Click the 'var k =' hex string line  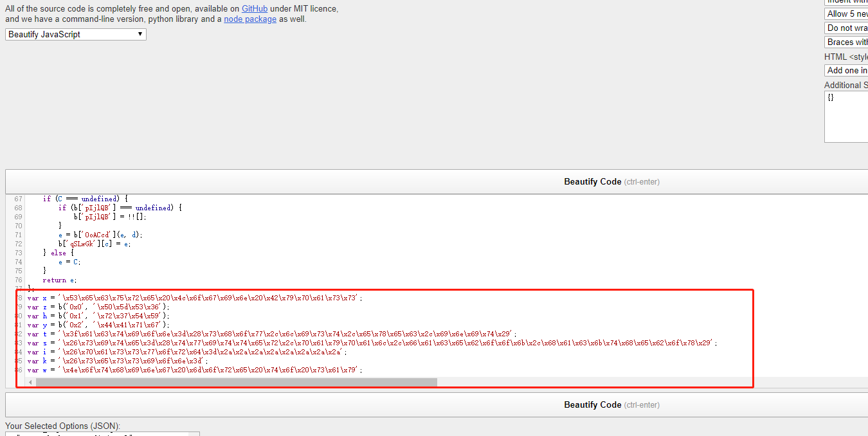tap(118, 361)
